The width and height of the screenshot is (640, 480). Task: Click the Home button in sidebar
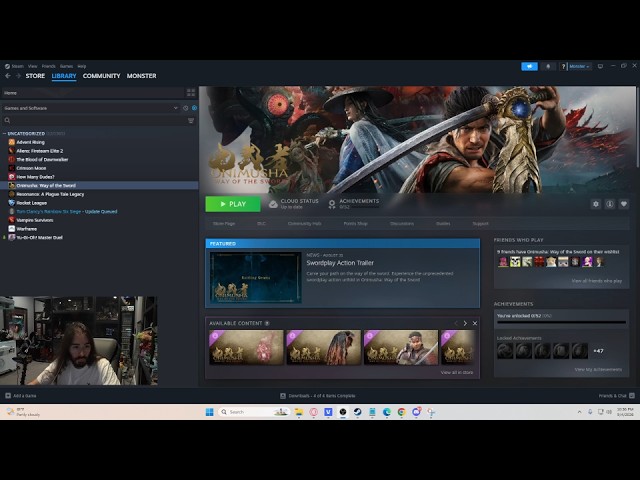click(x=92, y=93)
